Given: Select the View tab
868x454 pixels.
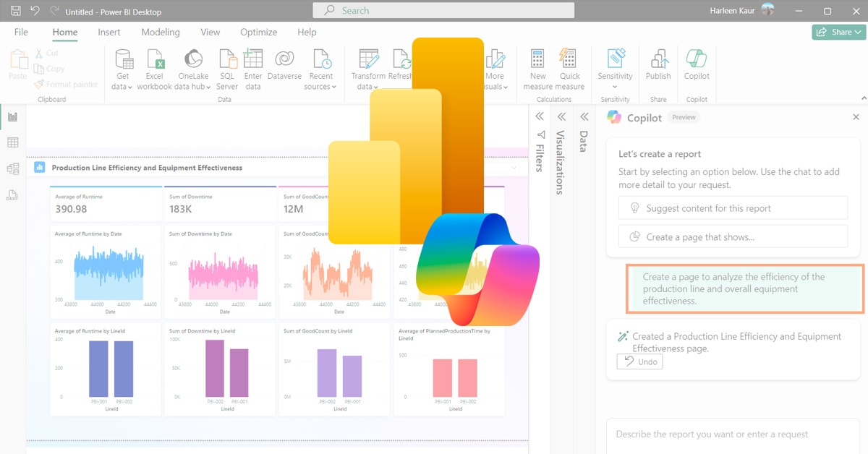Looking at the screenshot, I should point(210,32).
